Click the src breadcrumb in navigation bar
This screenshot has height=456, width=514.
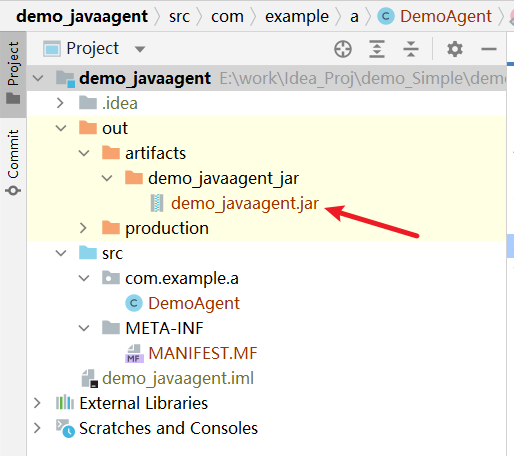click(x=179, y=16)
